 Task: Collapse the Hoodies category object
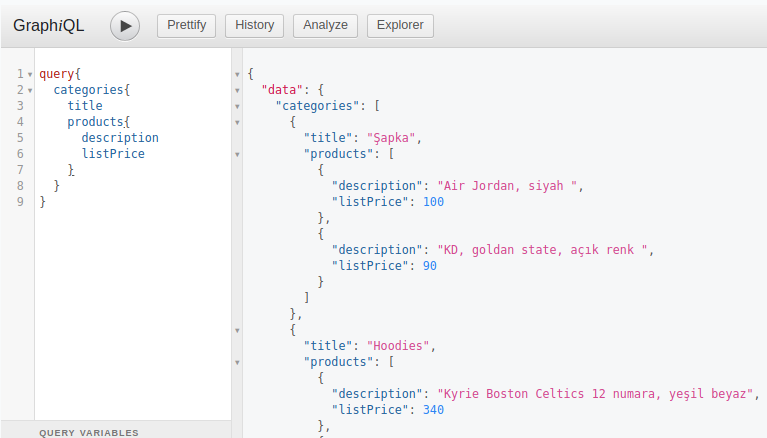(x=237, y=330)
